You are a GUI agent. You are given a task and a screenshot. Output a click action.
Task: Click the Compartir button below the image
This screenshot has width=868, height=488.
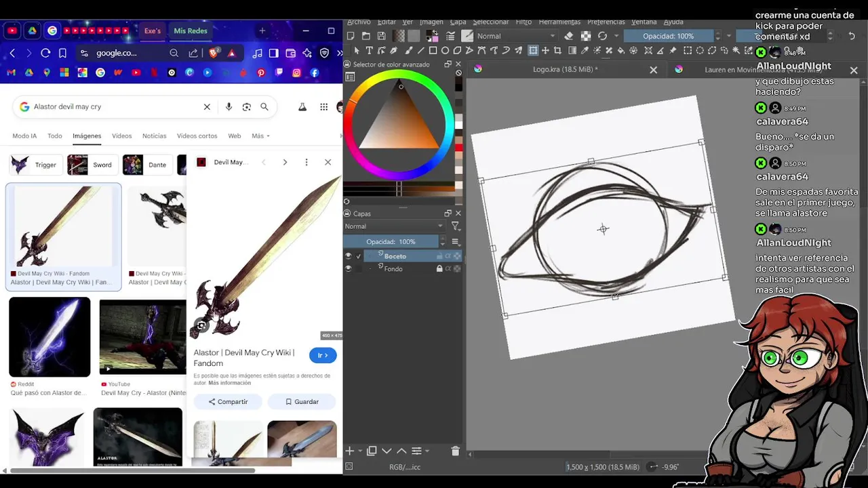click(x=228, y=402)
